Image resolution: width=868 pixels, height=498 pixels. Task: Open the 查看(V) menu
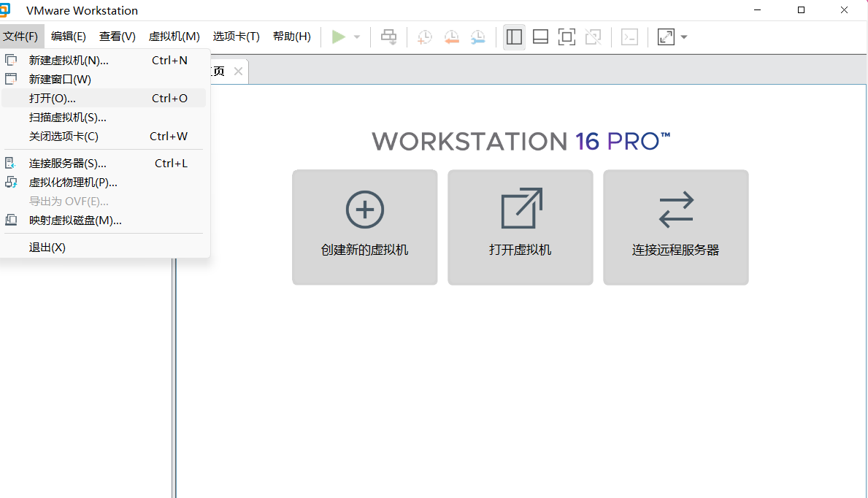pos(118,37)
